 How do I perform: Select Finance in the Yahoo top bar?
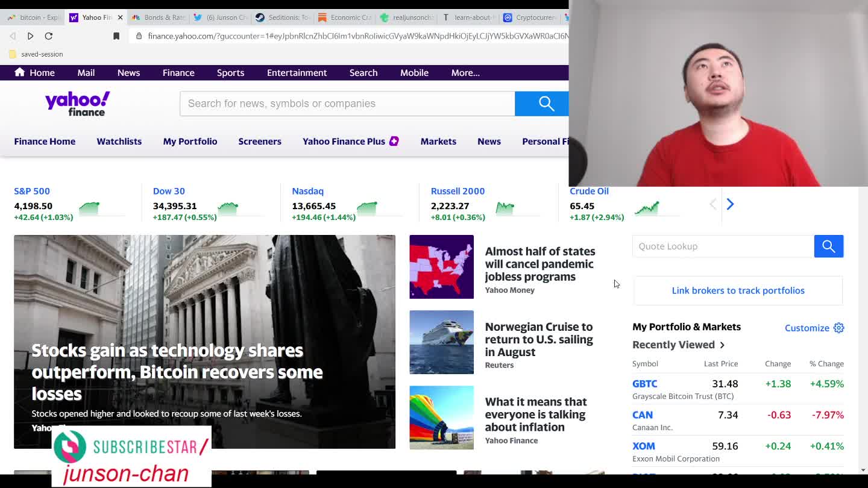coord(178,73)
